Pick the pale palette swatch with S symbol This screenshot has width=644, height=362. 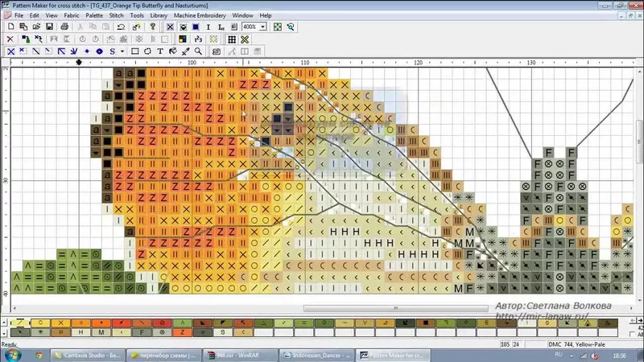tap(223, 332)
